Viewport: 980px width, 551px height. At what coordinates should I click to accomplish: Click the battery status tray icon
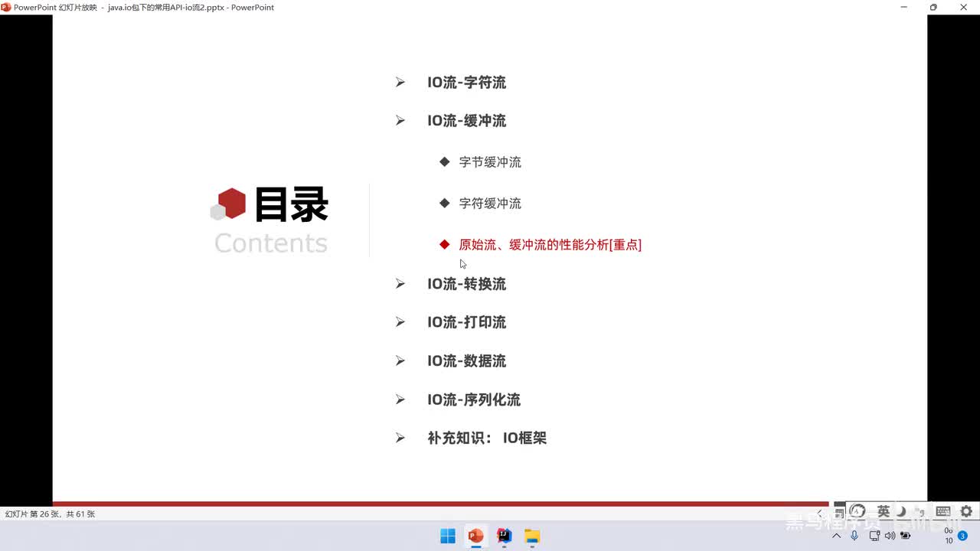point(906,536)
